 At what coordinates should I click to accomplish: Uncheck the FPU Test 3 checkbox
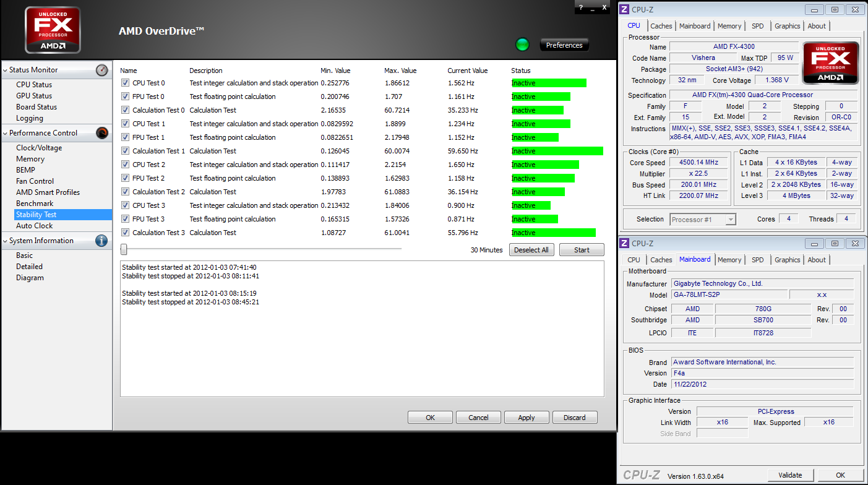(x=126, y=219)
